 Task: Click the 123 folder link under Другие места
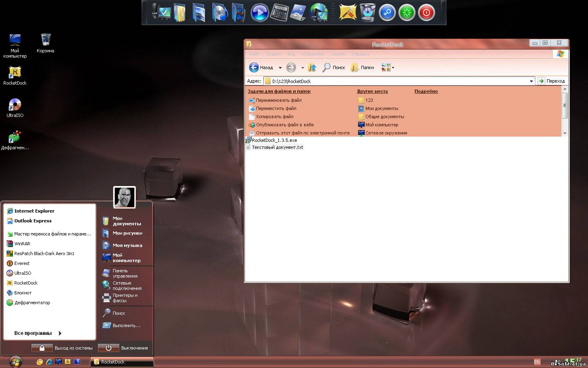[x=366, y=100]
